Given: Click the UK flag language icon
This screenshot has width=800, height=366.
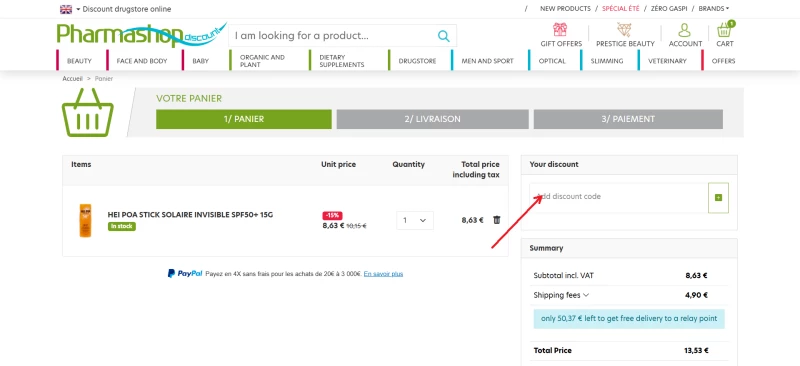Looking at the screenshot, I should 66,9.
